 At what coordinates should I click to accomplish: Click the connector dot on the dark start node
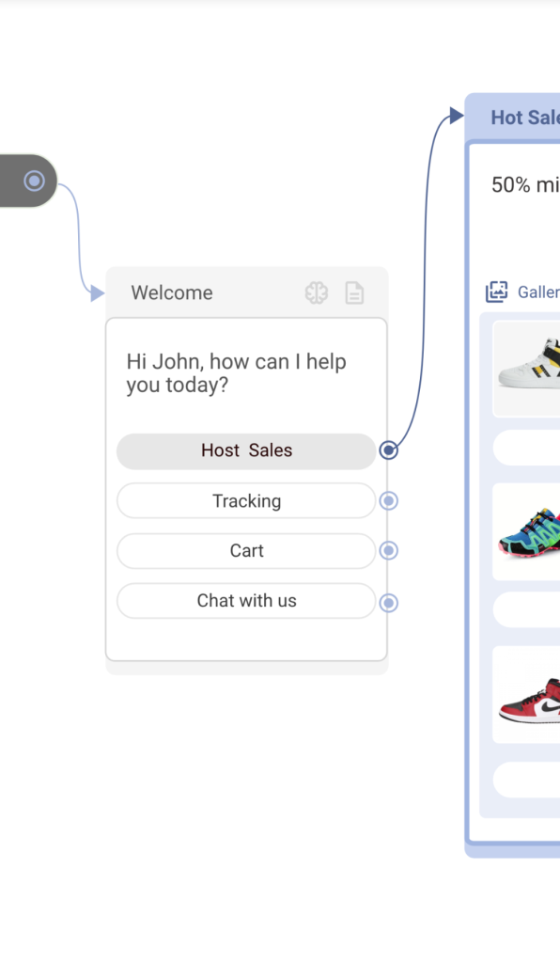(35, 181)
